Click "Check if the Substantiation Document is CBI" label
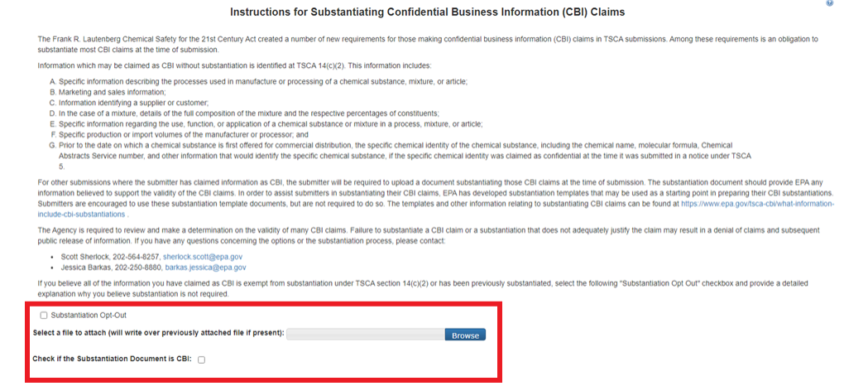 click(112, 359)
